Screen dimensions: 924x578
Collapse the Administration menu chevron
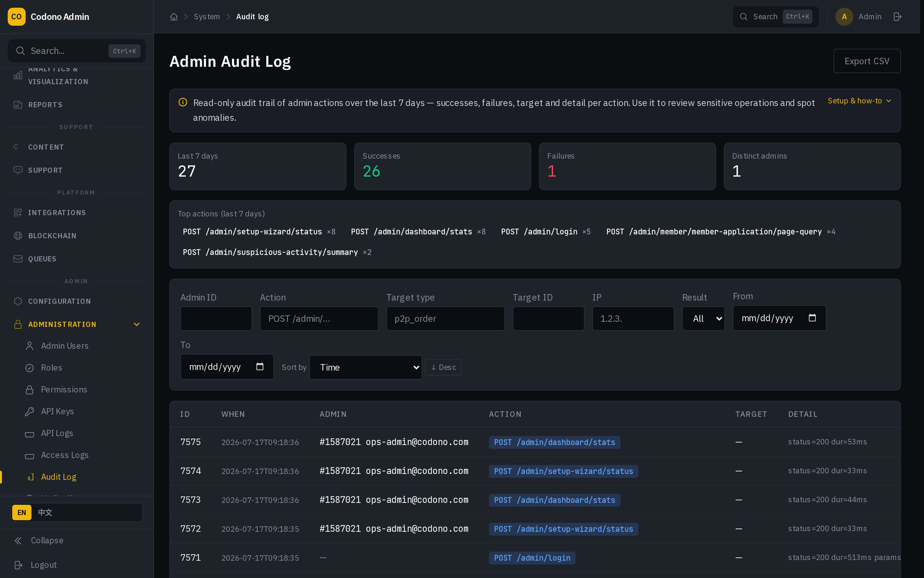point(137,325)
